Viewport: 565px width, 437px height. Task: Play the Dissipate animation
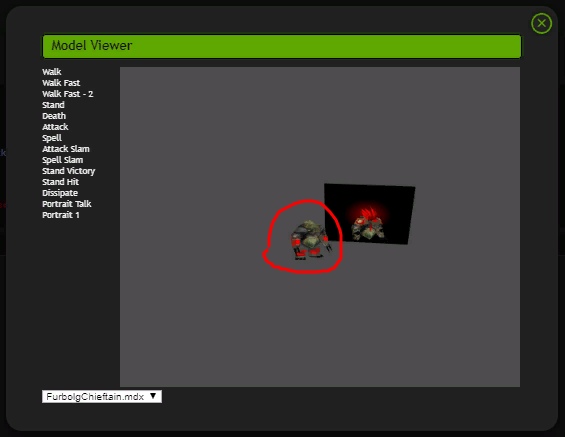(x=60, y=193)
